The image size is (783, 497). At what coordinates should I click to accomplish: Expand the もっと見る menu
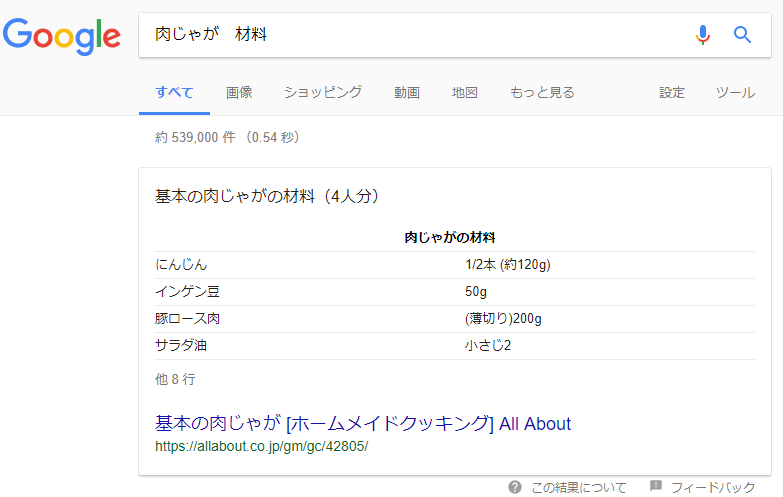coord(542,92)
